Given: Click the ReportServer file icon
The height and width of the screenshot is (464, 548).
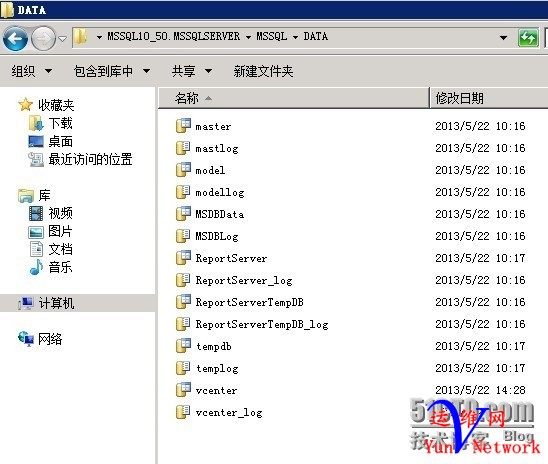Looking at the screenshot, I should (183, 258).
